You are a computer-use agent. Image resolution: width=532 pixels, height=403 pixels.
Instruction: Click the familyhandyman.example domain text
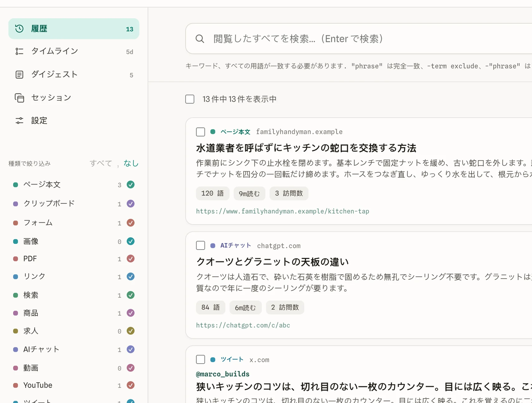299,132
